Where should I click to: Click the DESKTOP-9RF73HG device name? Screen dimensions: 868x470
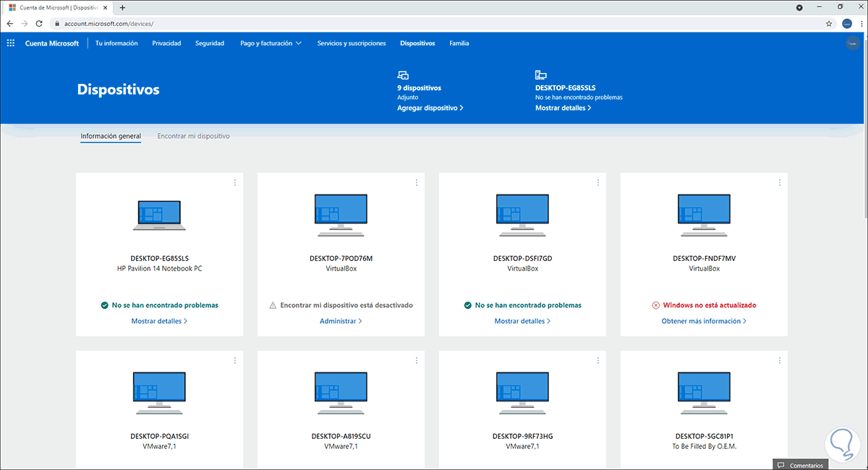[522, 436]
